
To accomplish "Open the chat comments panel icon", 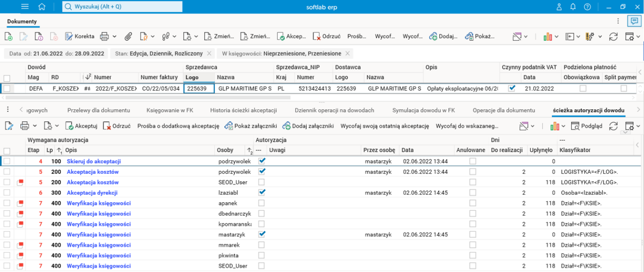I will 633,21.
